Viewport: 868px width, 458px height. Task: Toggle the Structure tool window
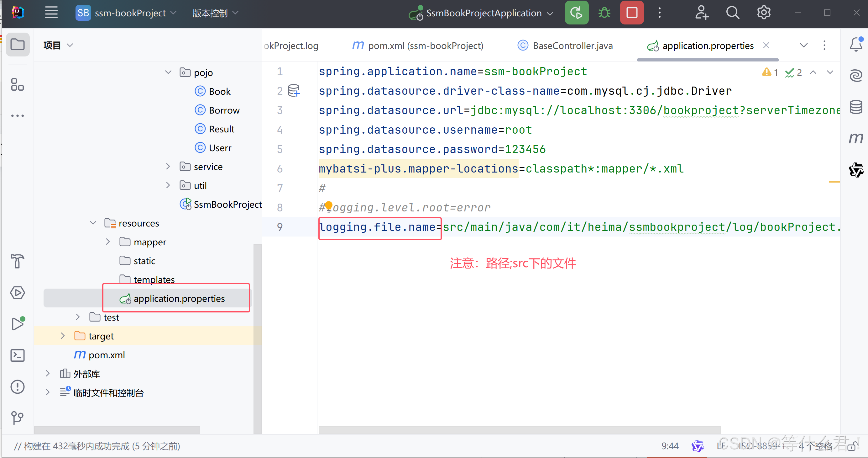click(x=18, y=85)
